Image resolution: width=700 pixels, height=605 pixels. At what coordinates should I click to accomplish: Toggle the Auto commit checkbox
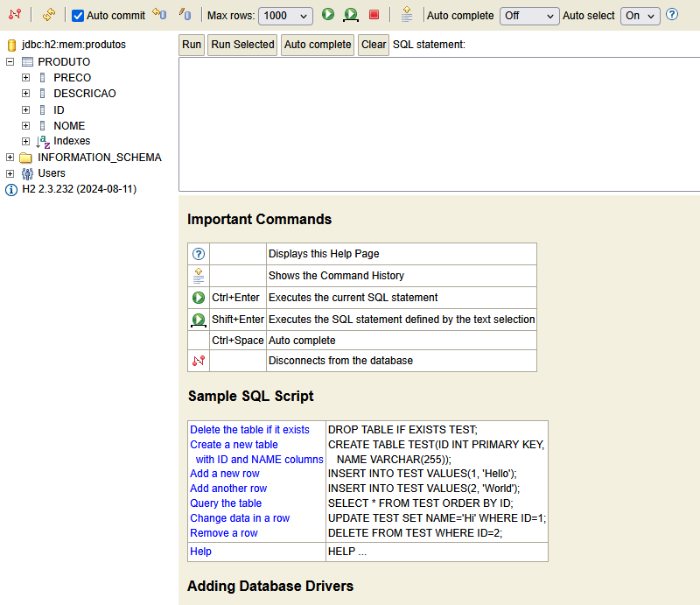point(78,16)
